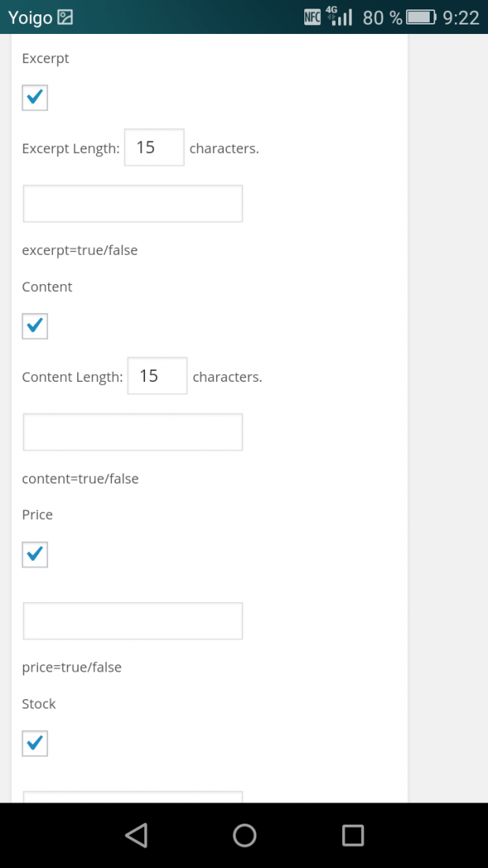488x868 pixels.
Task: Click the text box below Stock checkbox
Action: 132,797
